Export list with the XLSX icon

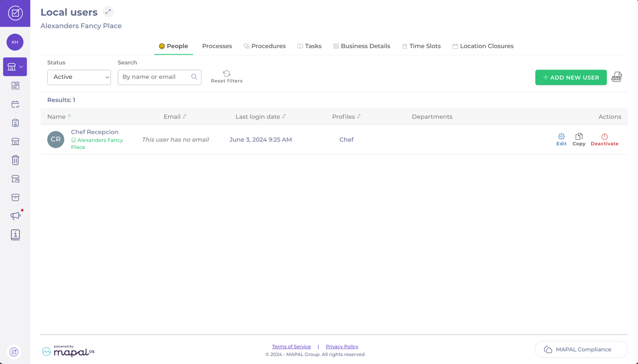pyautogui.click(x=617, y=77)
